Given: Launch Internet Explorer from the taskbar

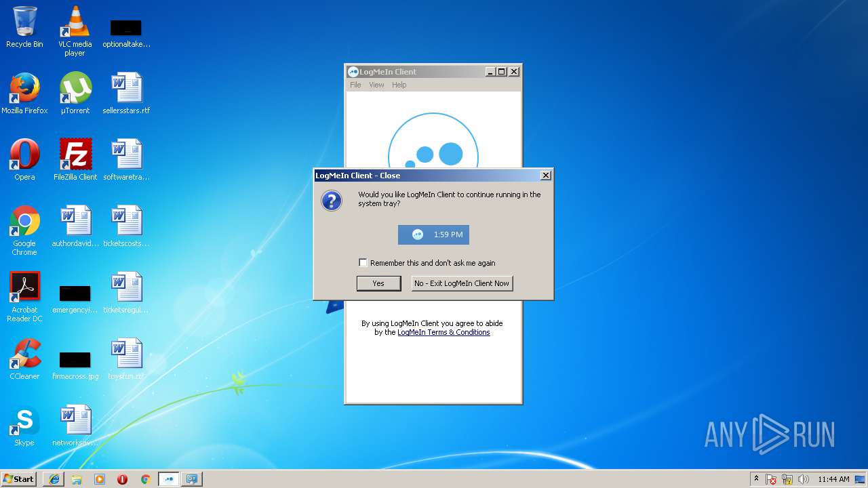Looking at the screenshot, I should point(54,479).
